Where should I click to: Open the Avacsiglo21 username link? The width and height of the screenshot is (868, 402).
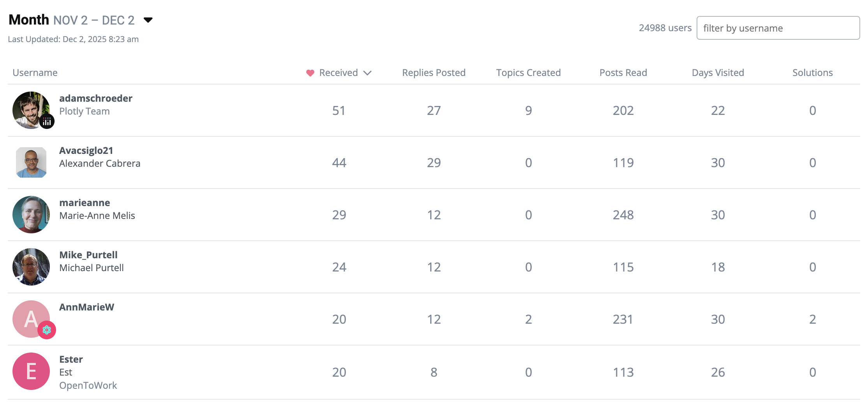point(86,150)
